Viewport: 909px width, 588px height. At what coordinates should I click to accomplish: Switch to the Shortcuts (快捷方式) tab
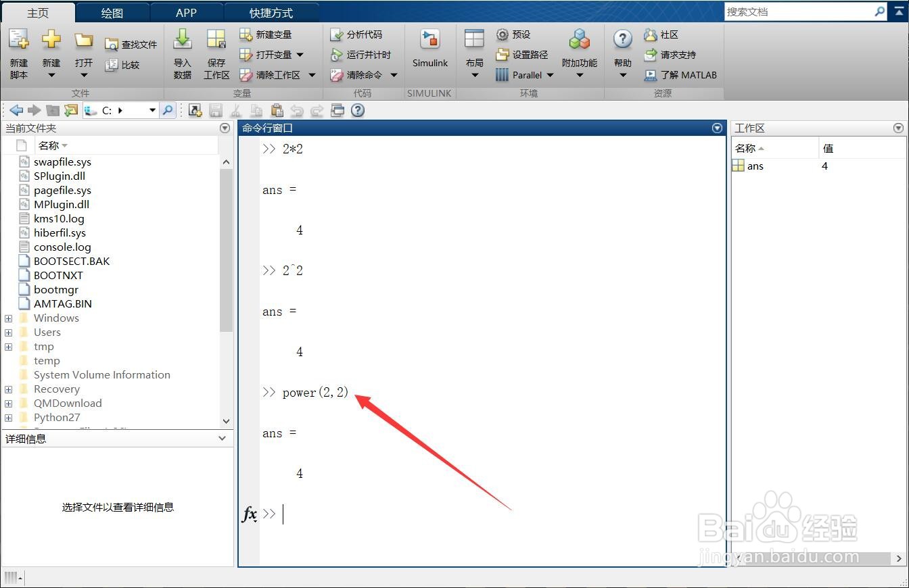coord(271,13)
